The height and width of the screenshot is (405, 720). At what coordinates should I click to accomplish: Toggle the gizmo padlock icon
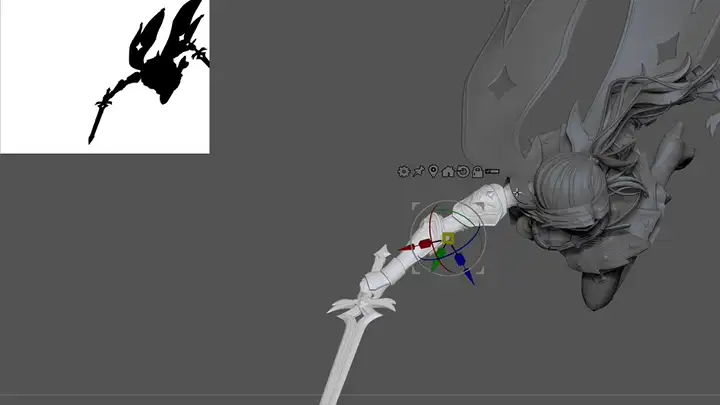click(477, 172)
